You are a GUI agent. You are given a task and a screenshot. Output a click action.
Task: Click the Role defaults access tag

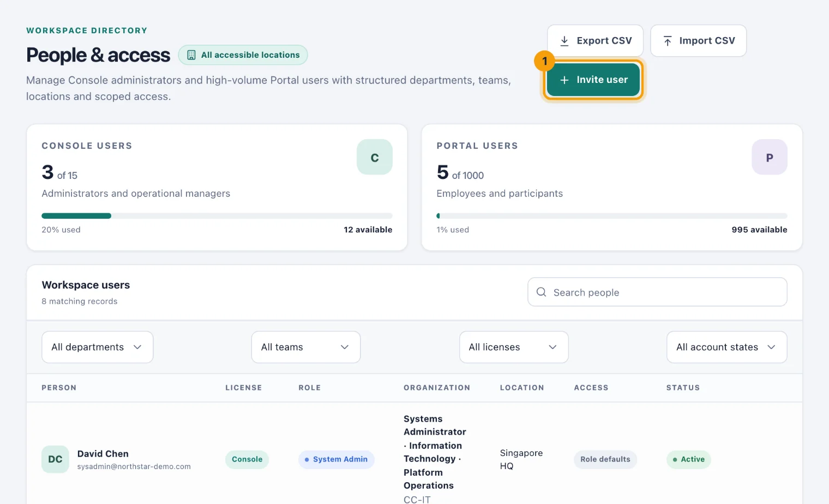[605, 459]
